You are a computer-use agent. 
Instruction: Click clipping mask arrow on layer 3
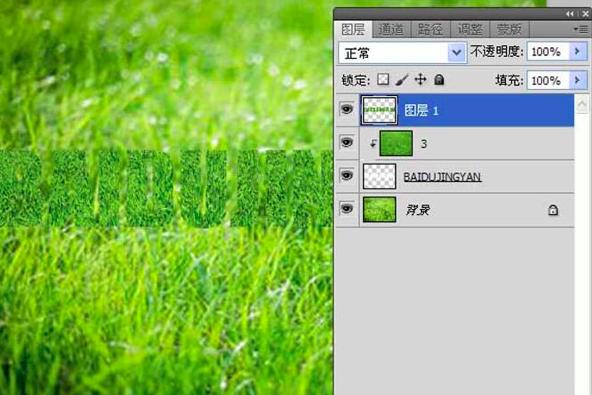(x=373, y=143)
